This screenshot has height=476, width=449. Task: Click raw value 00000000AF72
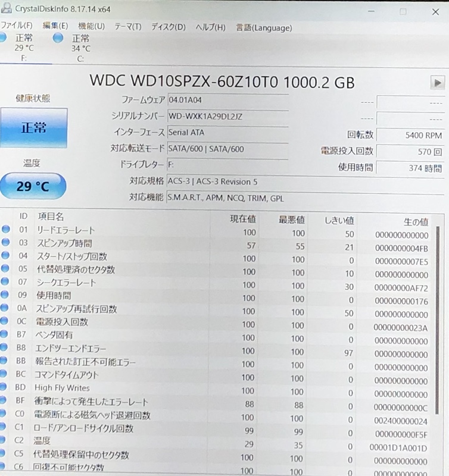[401, 288]
